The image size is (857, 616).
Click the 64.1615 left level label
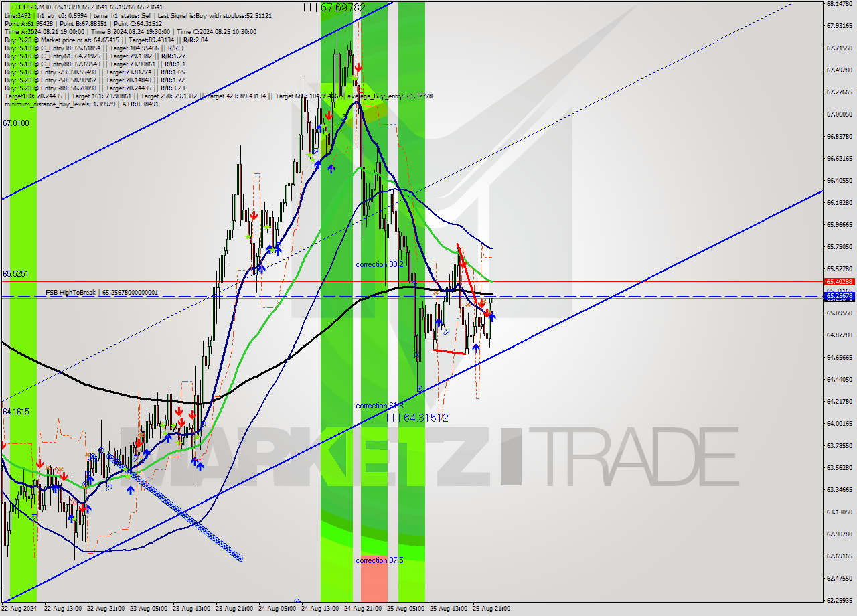pos(16,411)
